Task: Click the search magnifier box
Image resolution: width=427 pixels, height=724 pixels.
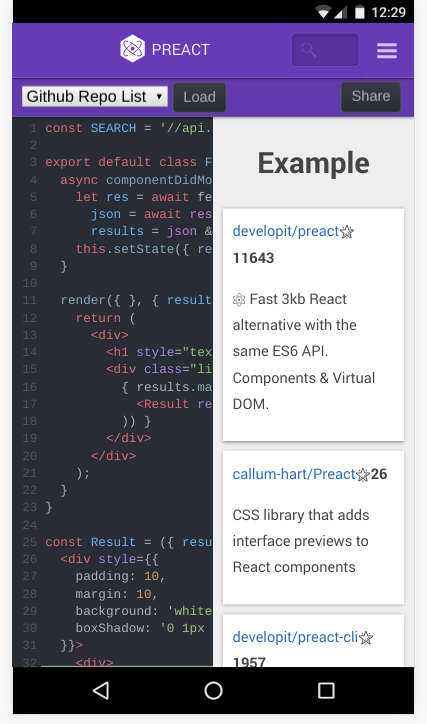Action: (x=325, y=49)
